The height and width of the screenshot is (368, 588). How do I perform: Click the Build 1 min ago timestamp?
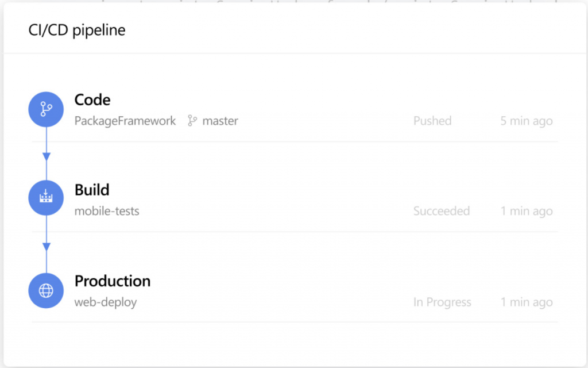tap(527, 211)
